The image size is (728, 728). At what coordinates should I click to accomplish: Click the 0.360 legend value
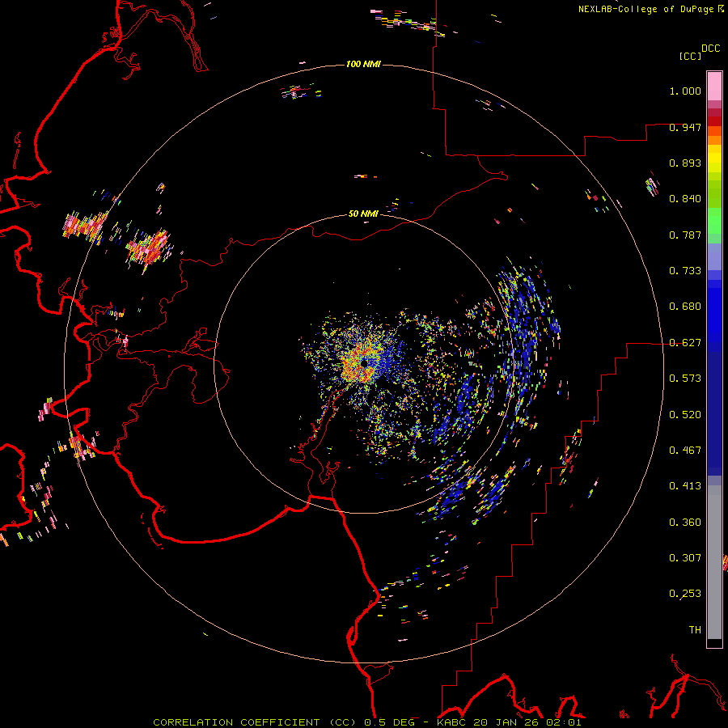[x=685, y=523]
